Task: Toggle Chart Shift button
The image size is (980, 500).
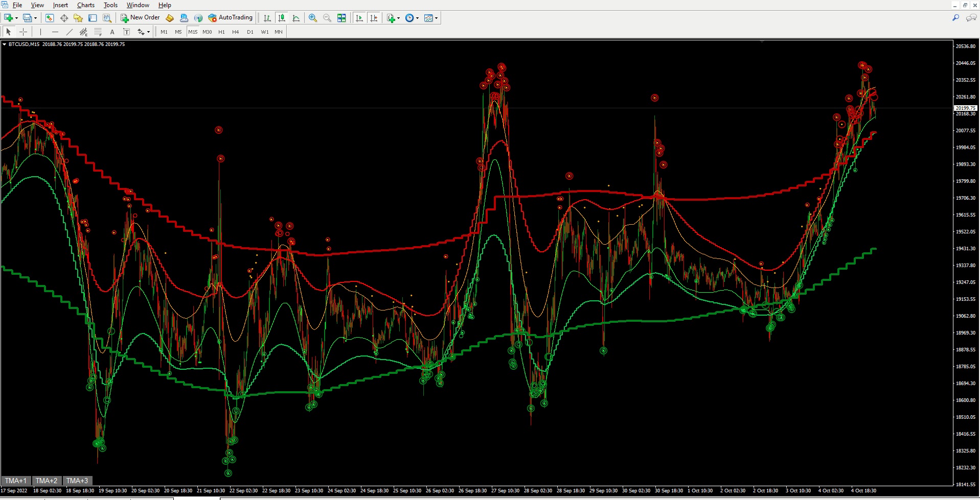Action: (x=374, y=18)
